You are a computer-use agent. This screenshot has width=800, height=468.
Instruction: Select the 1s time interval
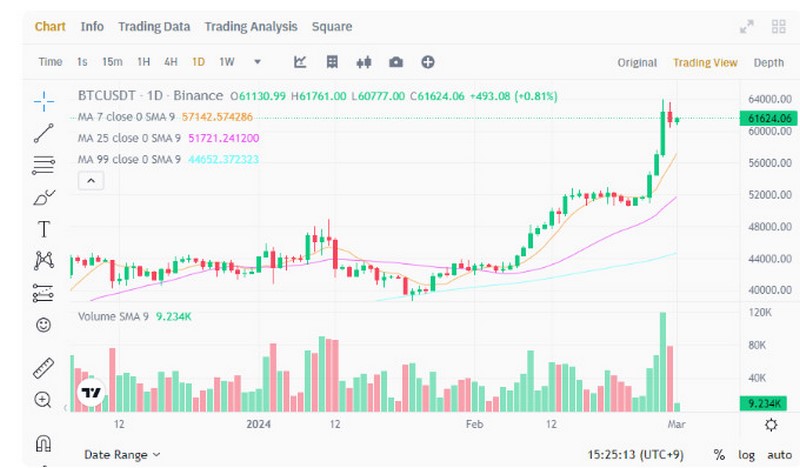(82, 62)
